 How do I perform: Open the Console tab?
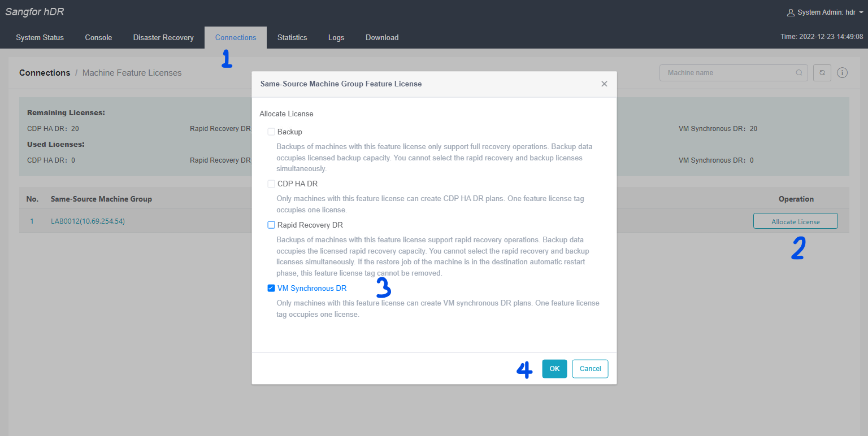coord(98,38)
